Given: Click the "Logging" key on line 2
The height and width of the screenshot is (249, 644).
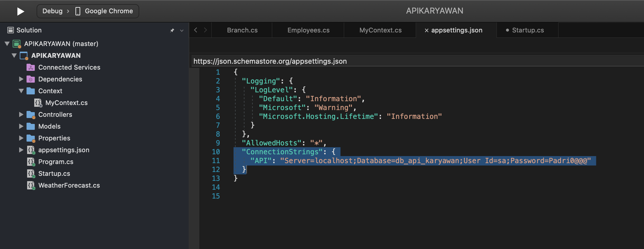Looking at the screenshot, I should click(x=261, y=81).
